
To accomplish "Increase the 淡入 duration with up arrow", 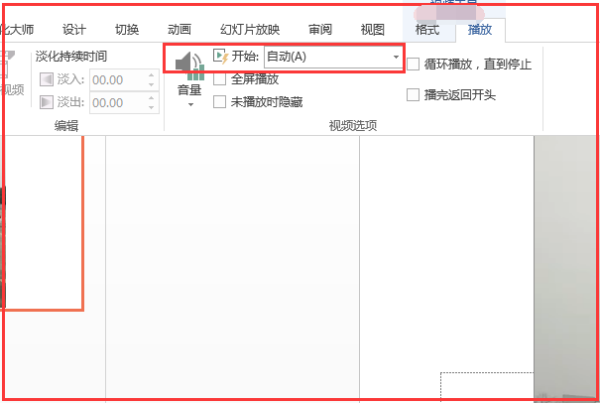I will tap(152, 75).
